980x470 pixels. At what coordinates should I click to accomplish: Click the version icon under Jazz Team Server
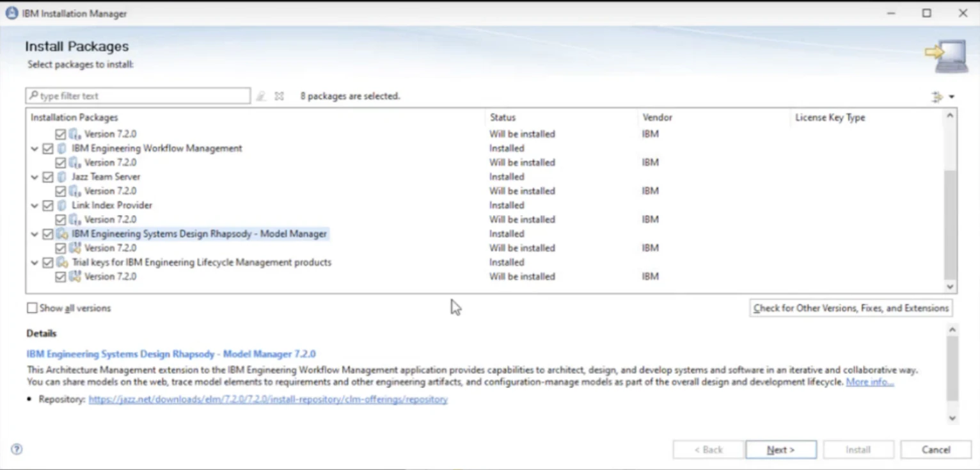click(75, 191)
